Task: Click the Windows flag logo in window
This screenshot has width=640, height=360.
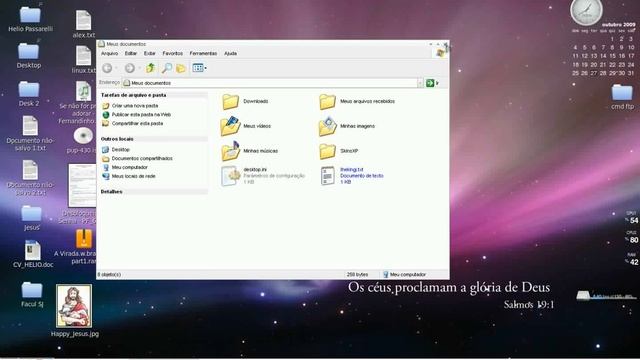Action: (x=440, y=53)
